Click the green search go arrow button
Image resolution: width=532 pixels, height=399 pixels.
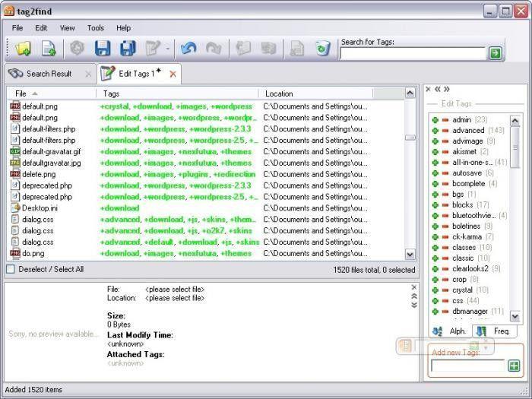[495, 53]
